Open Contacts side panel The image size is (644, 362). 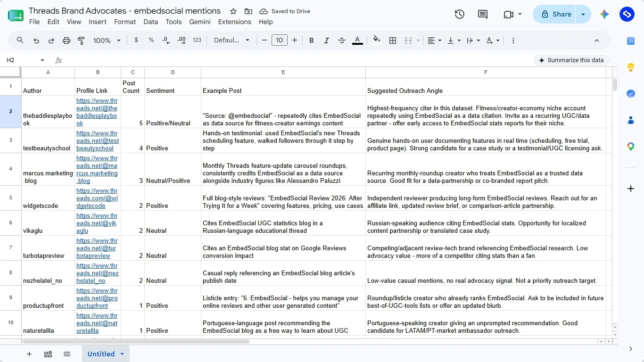(631, 120)
